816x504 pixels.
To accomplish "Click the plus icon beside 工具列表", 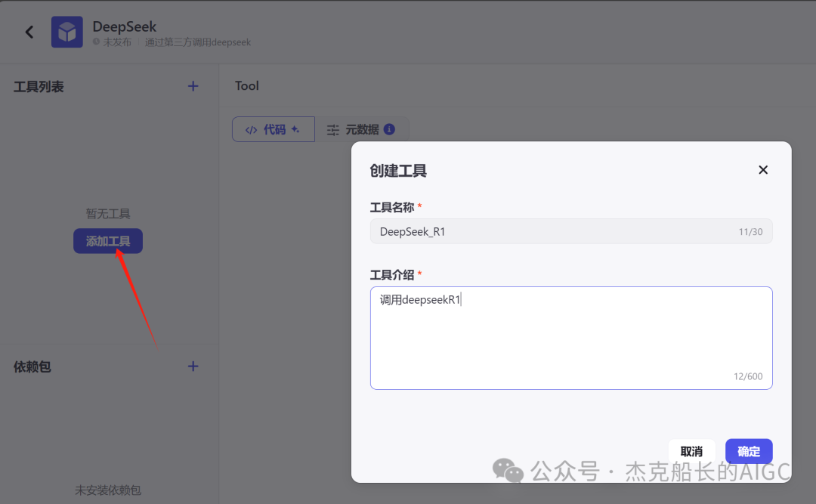I will pos(193,86).
